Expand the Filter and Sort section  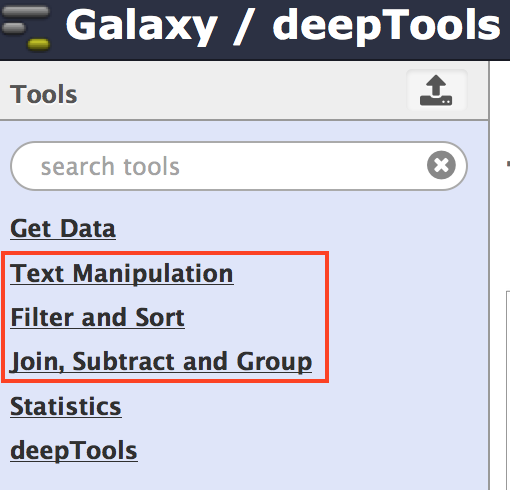click(97, 317)
